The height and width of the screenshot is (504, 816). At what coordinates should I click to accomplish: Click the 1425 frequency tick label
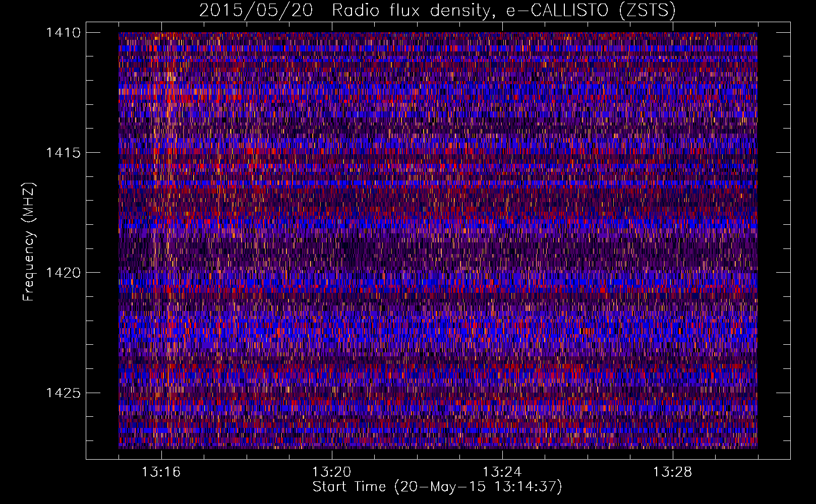[63, 393]
